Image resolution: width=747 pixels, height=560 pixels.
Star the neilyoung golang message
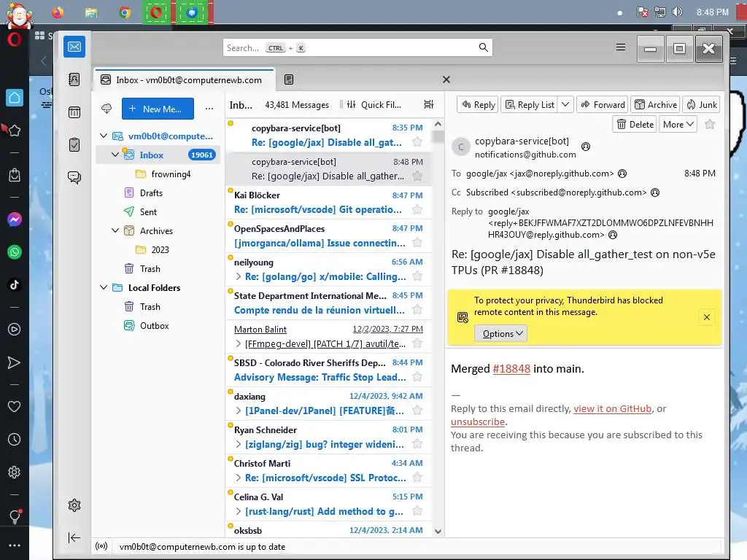tap(417, 276)
